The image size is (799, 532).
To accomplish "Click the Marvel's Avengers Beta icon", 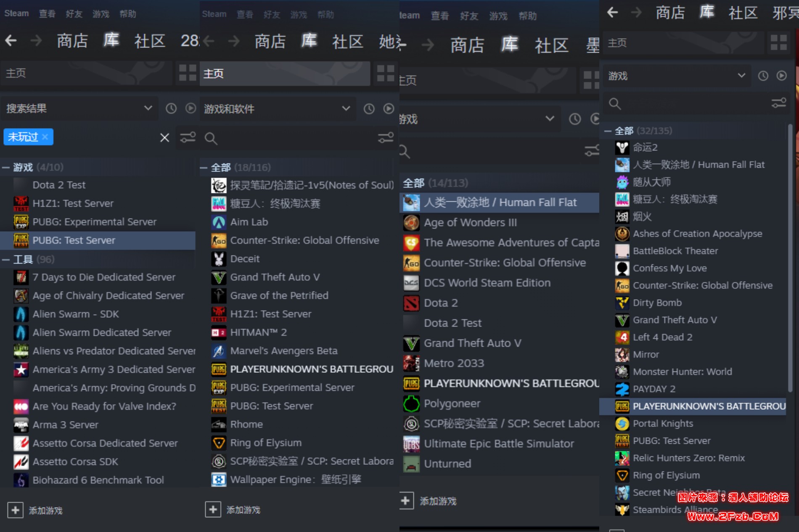I will [x=219, y=351].
